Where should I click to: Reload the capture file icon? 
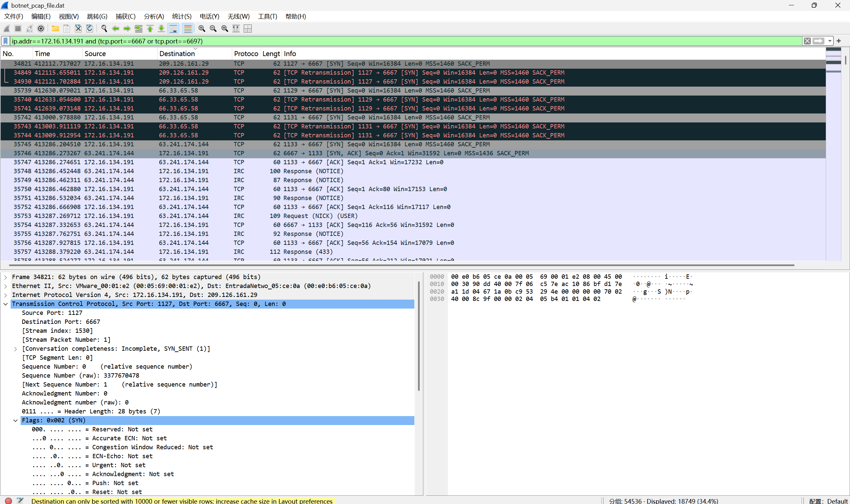(90, 29)
